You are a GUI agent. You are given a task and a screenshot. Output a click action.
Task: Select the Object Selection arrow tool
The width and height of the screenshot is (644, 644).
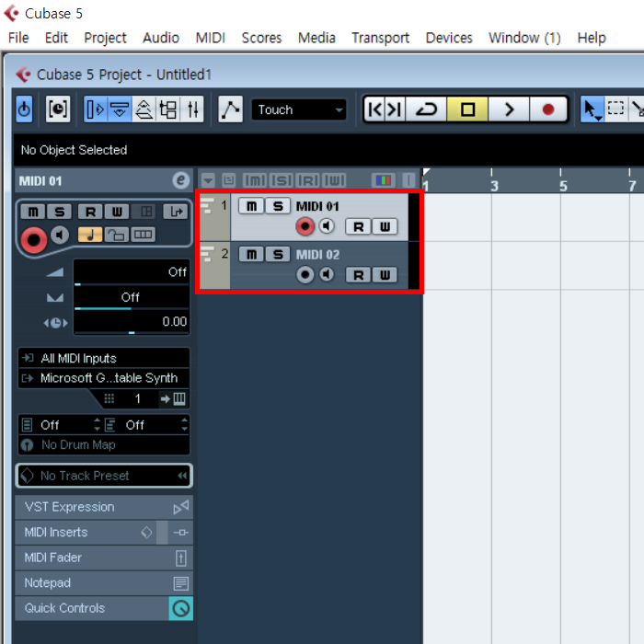[592, 109]
